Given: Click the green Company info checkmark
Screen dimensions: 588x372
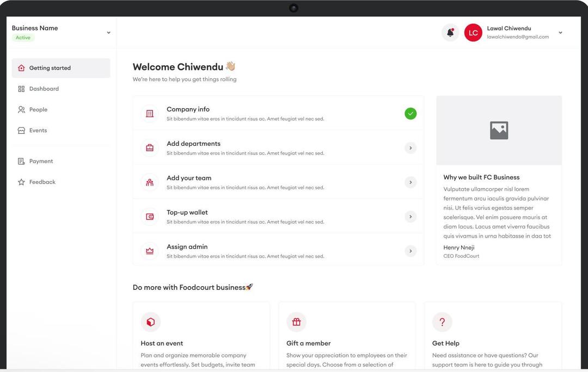Looking at the screenshot, I should [x=411, y=114].
